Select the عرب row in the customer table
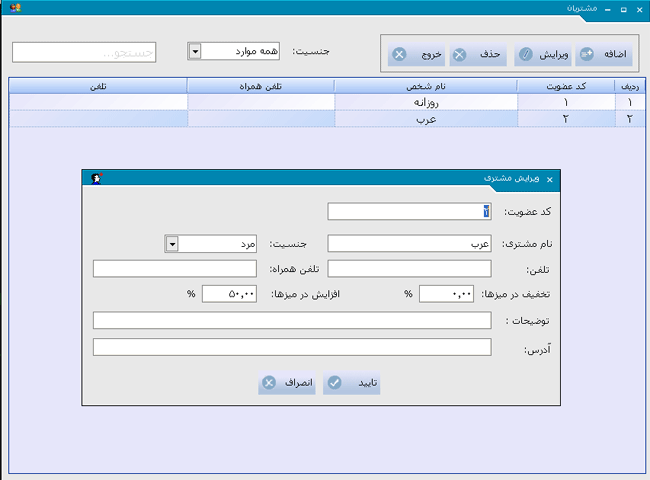The image size is (650, 480). tap(327, 119)
